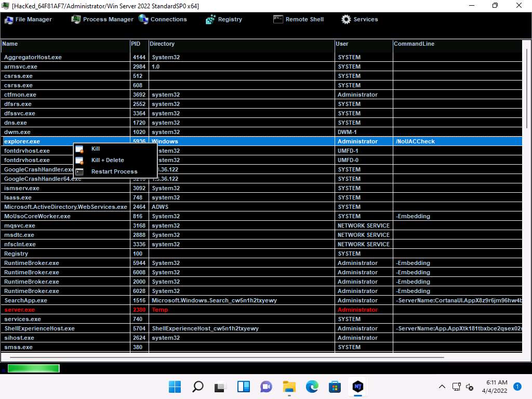The height and width of the screenshot is (399, 532).
Task: Expand the hidden system tray icons chevron
Action: point(442,387)
